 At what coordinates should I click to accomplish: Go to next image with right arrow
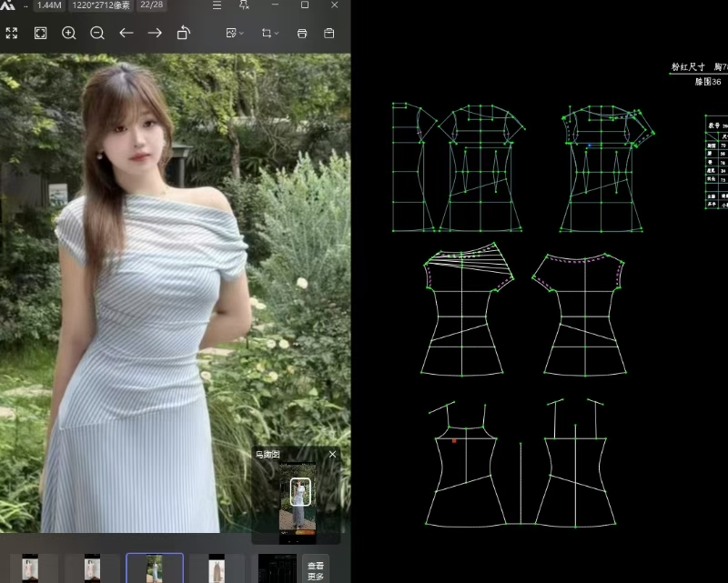(155, 33)
